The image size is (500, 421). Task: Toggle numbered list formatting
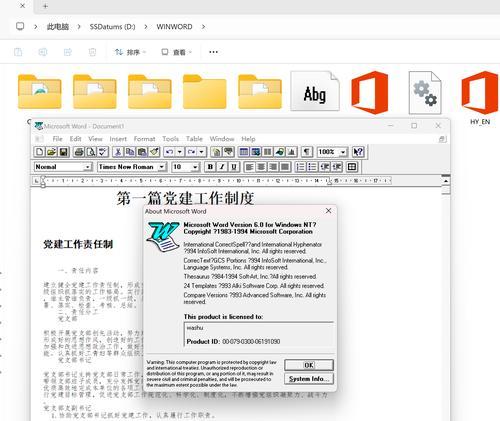pyautogui.click(x=300, y=167)
